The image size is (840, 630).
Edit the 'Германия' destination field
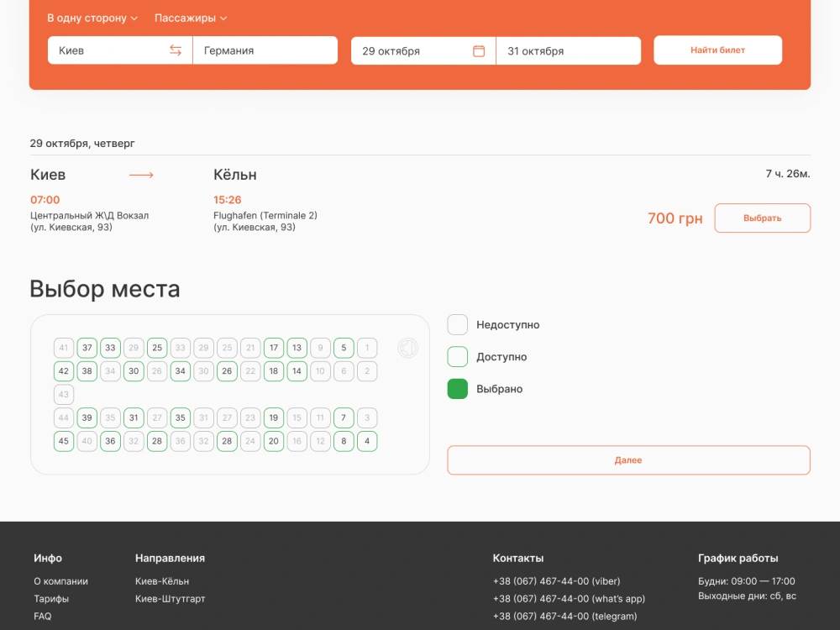[x=265, y=50]
